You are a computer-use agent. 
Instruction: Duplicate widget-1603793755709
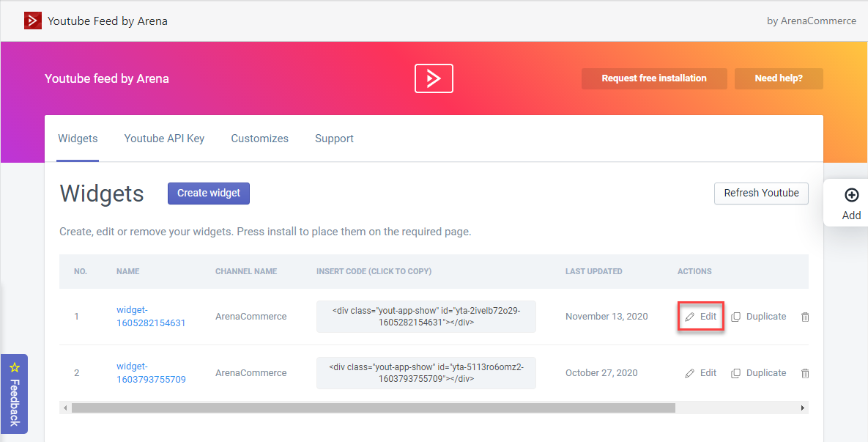[x=759, y=373]
